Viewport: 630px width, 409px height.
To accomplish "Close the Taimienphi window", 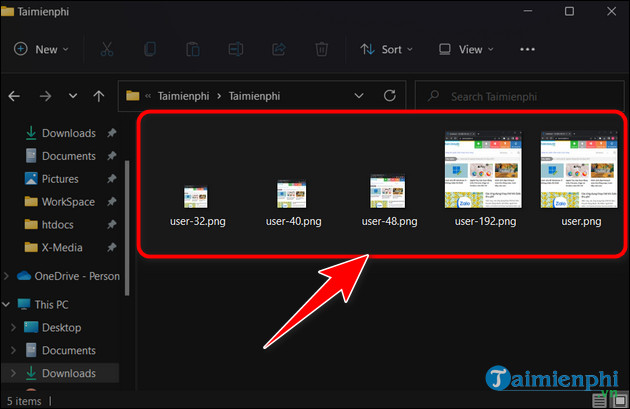I will [x=611, y=11].
